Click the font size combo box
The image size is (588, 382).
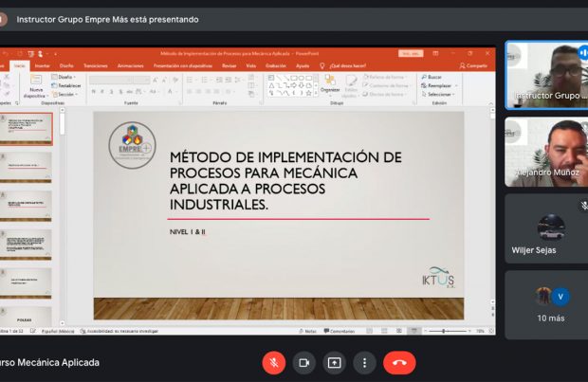pyautogui.click(x=141, y=80)
